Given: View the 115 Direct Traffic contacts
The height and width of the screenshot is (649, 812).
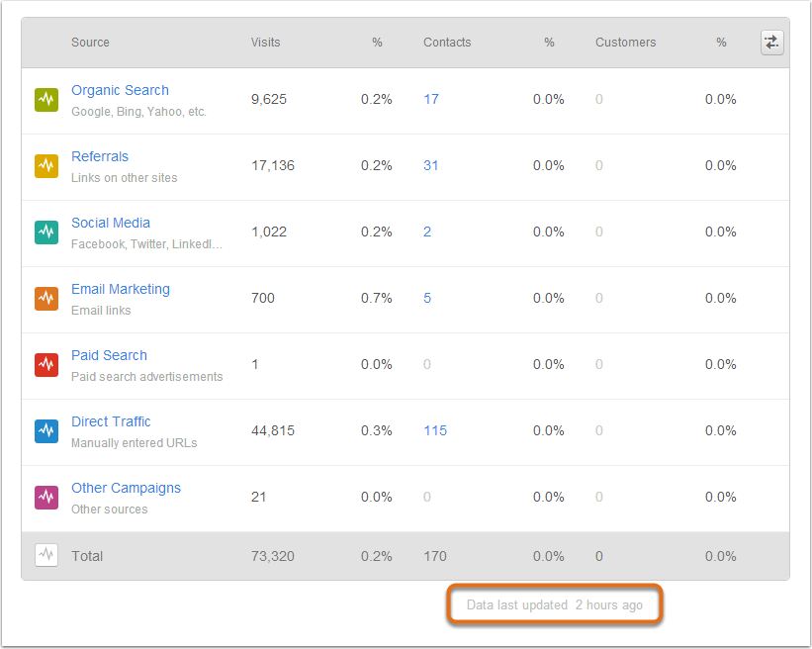Looking at the screenshot, I should pyautogui.click(x=435, y=431).
